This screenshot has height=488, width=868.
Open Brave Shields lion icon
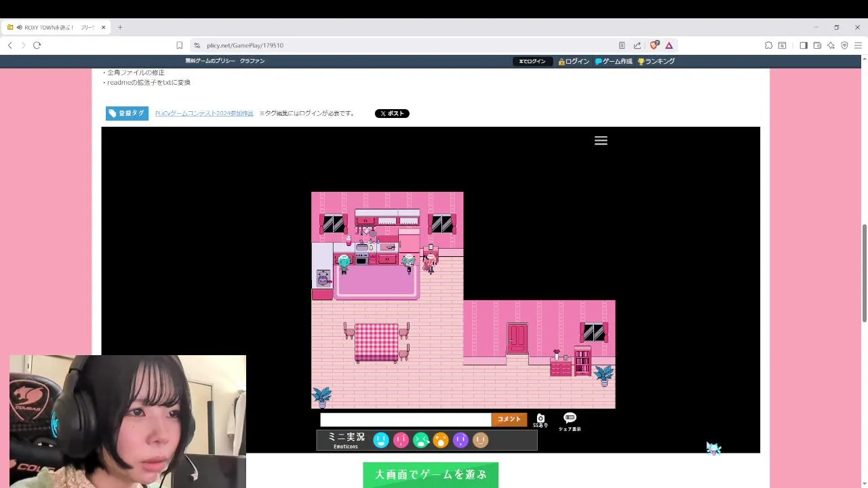[x=654, y=45]
